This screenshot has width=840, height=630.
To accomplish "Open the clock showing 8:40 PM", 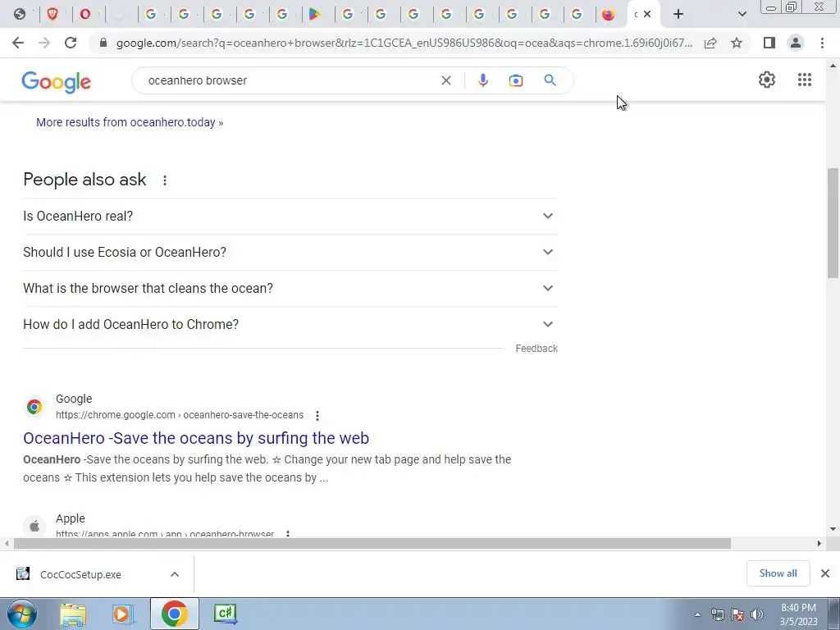I will [x=798, y=614].
